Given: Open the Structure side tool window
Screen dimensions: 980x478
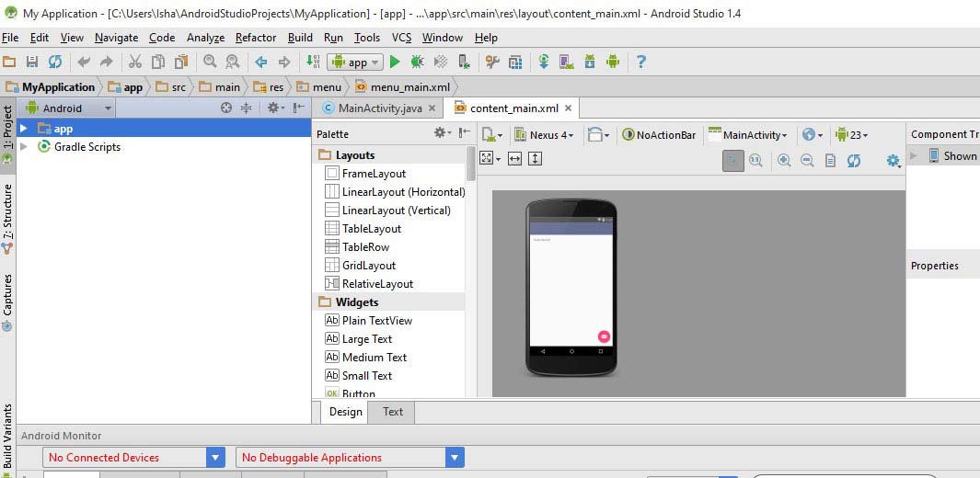Looking at the screenshot, I should coord(7,219).
